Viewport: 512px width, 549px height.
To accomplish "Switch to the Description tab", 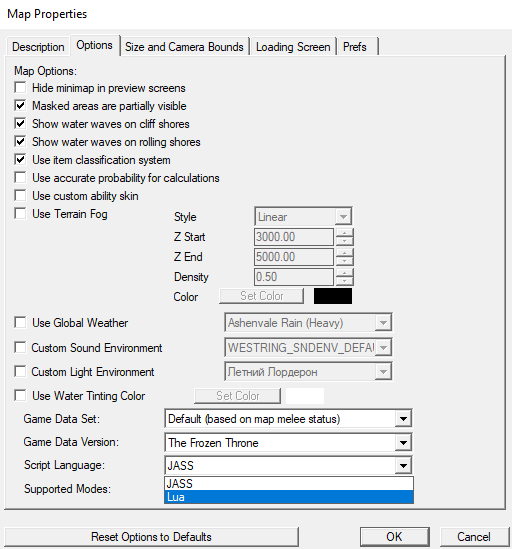I will [x=38, y=47].
